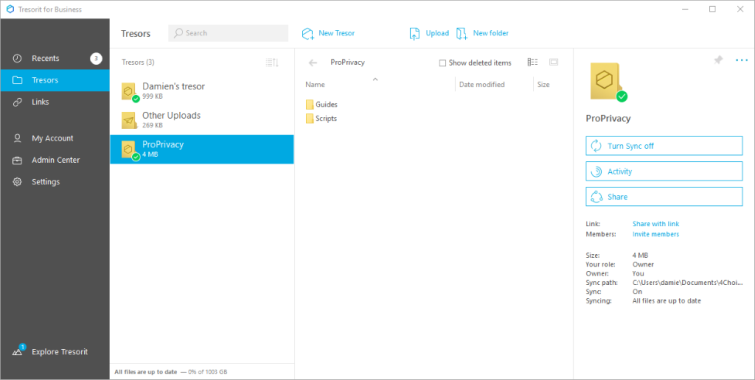The height and width of the screenshot is (380, 755).
Task: Sort files by Size column
Action: coord(543,84)
